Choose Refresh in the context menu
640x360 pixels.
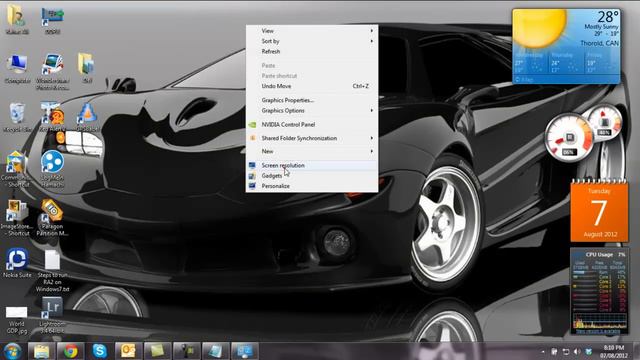pyautogui.click(x=312, y=51)
